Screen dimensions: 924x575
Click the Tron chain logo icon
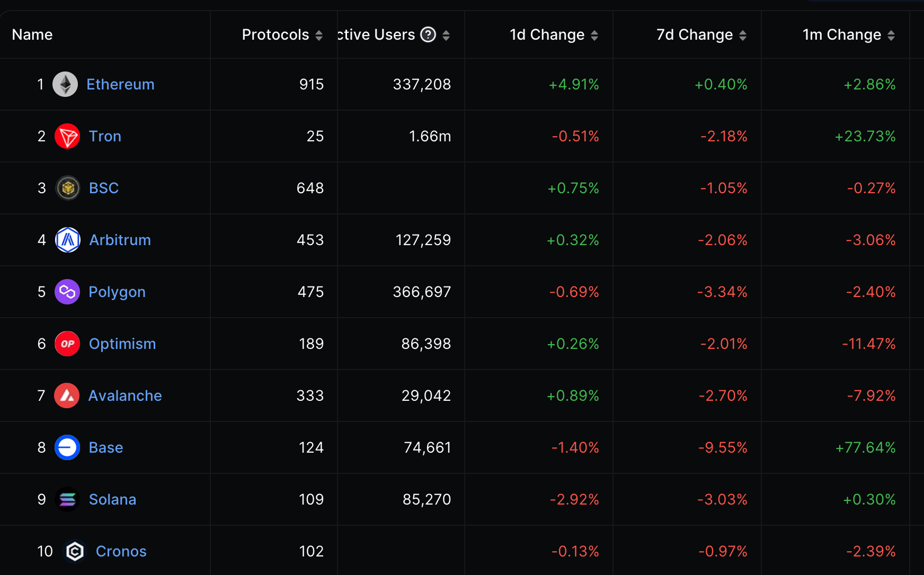pos(67,136)
